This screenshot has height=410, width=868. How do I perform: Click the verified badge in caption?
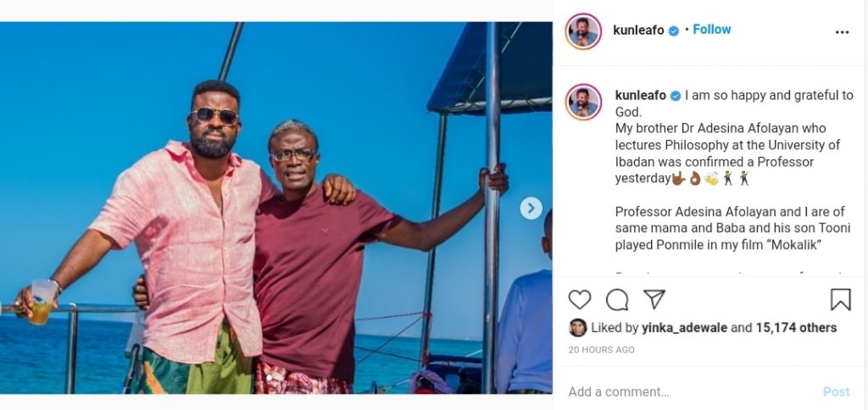coord(676,96)
